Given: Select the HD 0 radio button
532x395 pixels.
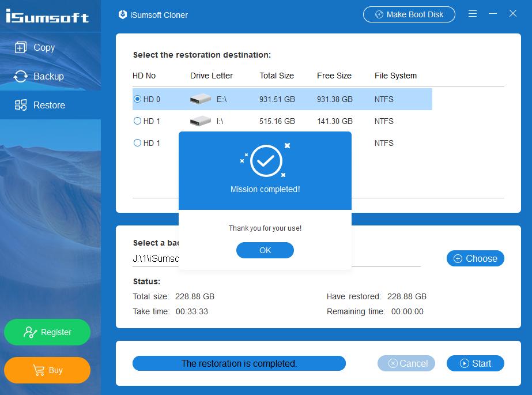Looking at the screenshot, I should point(137,99).
